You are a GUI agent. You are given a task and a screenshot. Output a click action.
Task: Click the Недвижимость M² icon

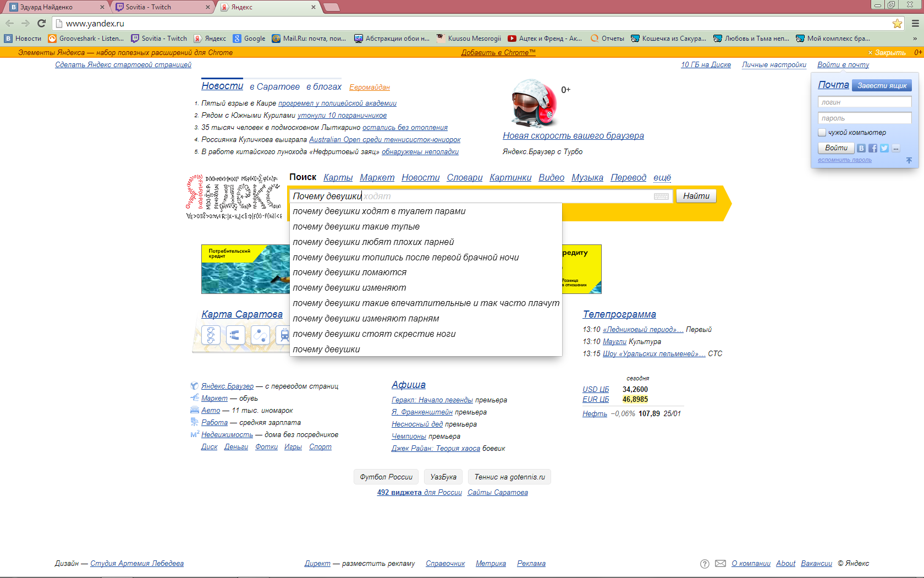(x=195, y=434)
